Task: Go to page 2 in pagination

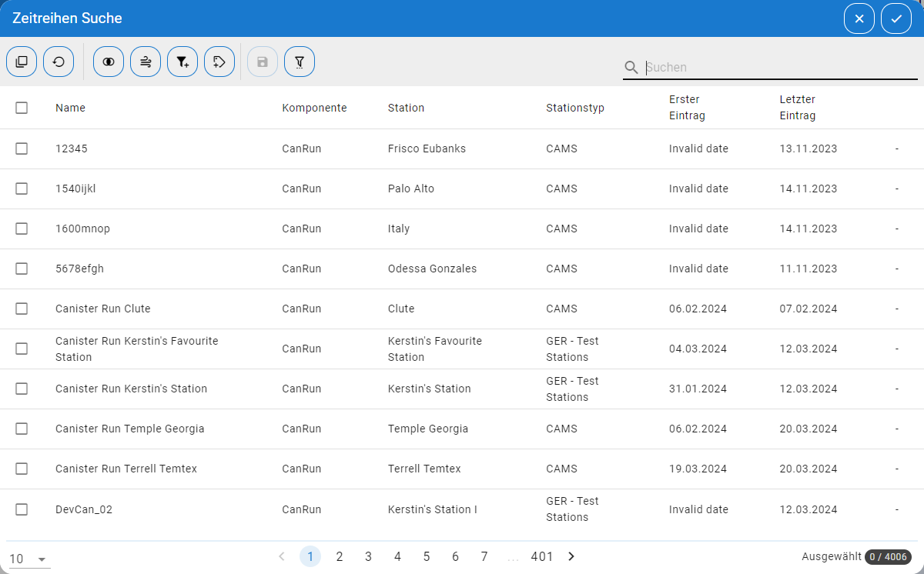Action: (339, 556)
